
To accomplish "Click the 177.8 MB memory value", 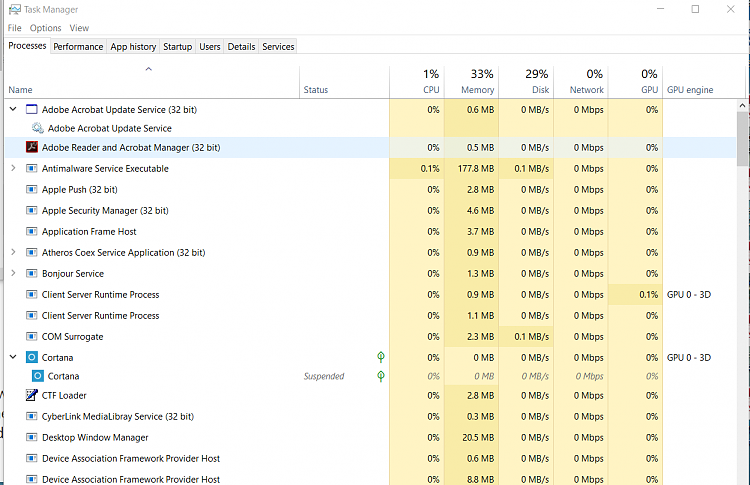I will (475, 168).
